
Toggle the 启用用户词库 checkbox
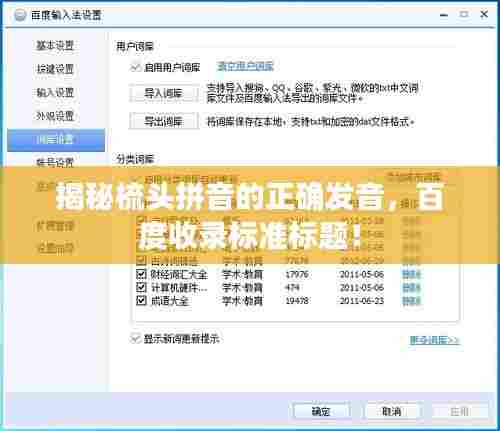[x=135, y=67]
